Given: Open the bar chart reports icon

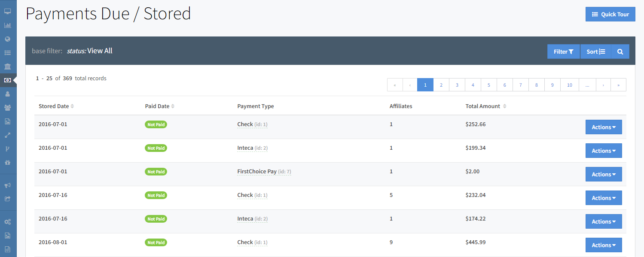Looking at the screenshot, I should point(7,25).
